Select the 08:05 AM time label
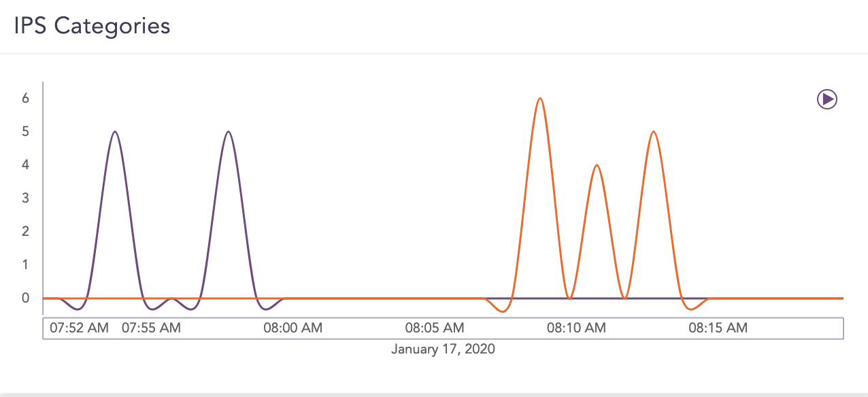This screenshot has height=397, width=868. [x=435, y=328]
